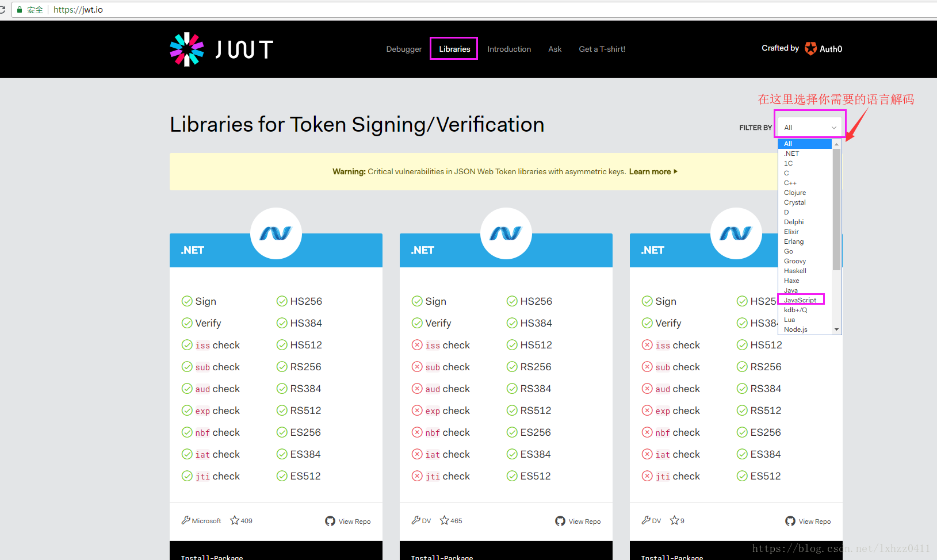Click 'Libraries for Token Signing/Verification' heading
The height and width of the screenshot is (560, 937).
(357, 125)
